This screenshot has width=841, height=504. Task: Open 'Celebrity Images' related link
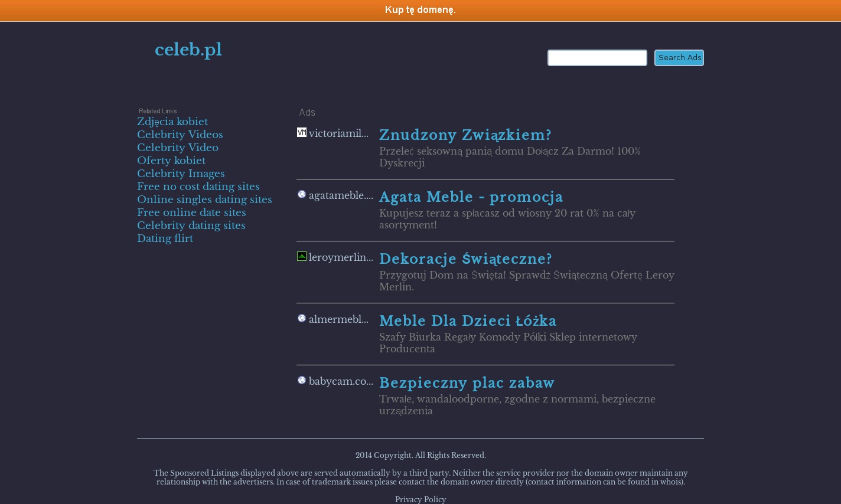pyautogui.click(x=180, y=174)
